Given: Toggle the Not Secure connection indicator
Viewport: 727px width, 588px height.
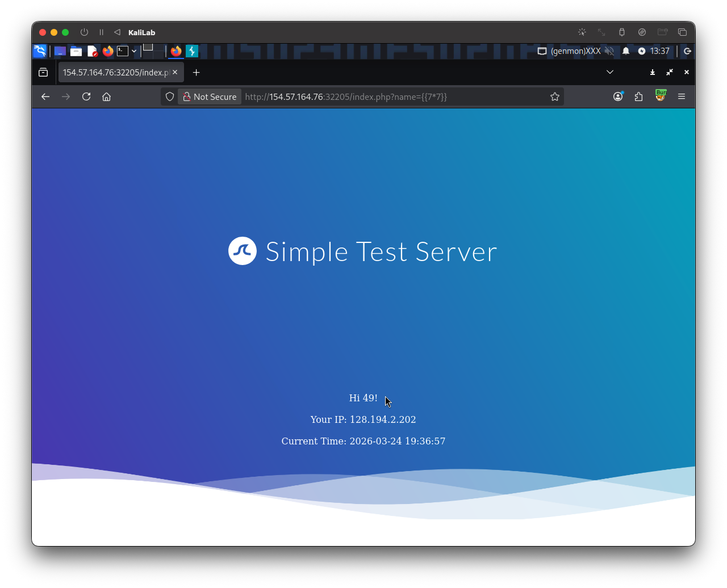Looking at the screenshot, I should click(209, 96).
